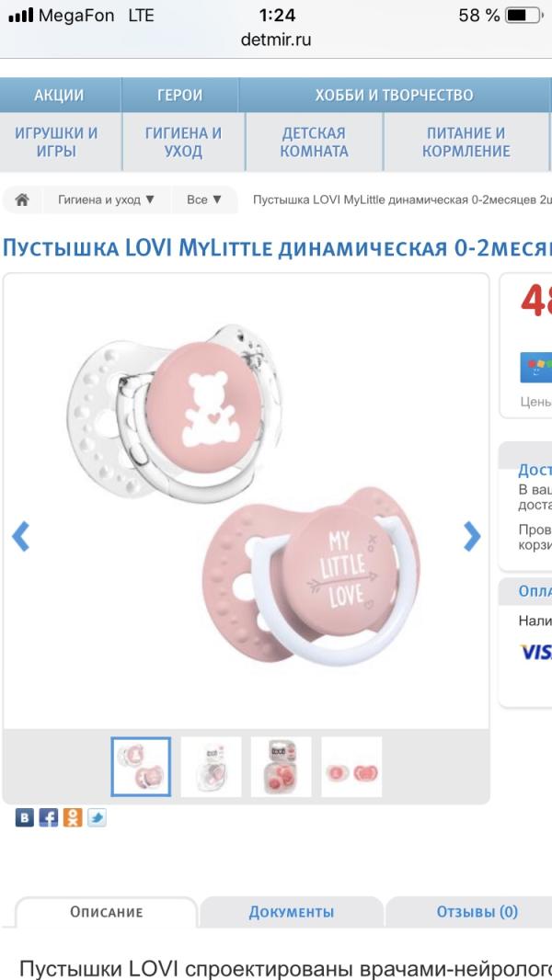Share the product on Facebook

tap(48, 817)
